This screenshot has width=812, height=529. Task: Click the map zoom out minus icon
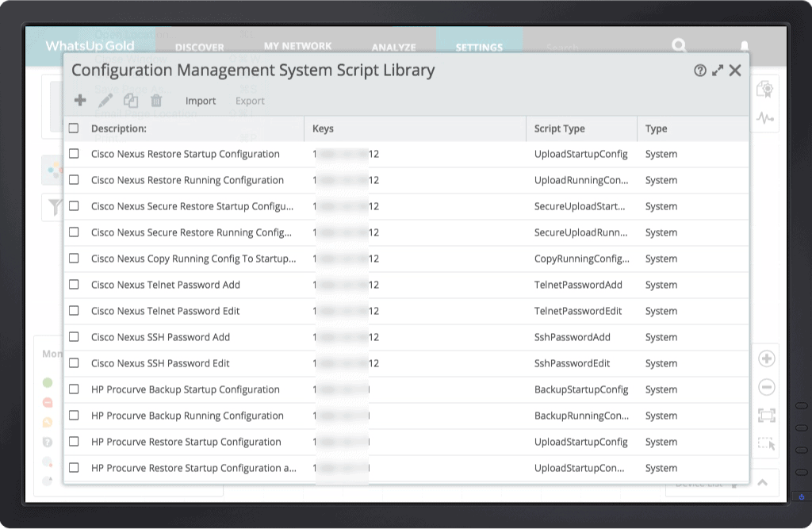pyautogui.click(x=767, y=387)
